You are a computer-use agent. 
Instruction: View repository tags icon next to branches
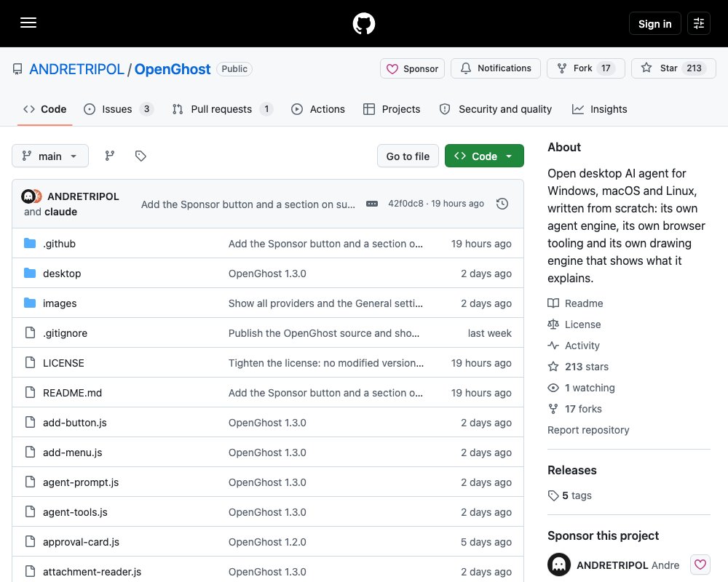coord(141,156)
